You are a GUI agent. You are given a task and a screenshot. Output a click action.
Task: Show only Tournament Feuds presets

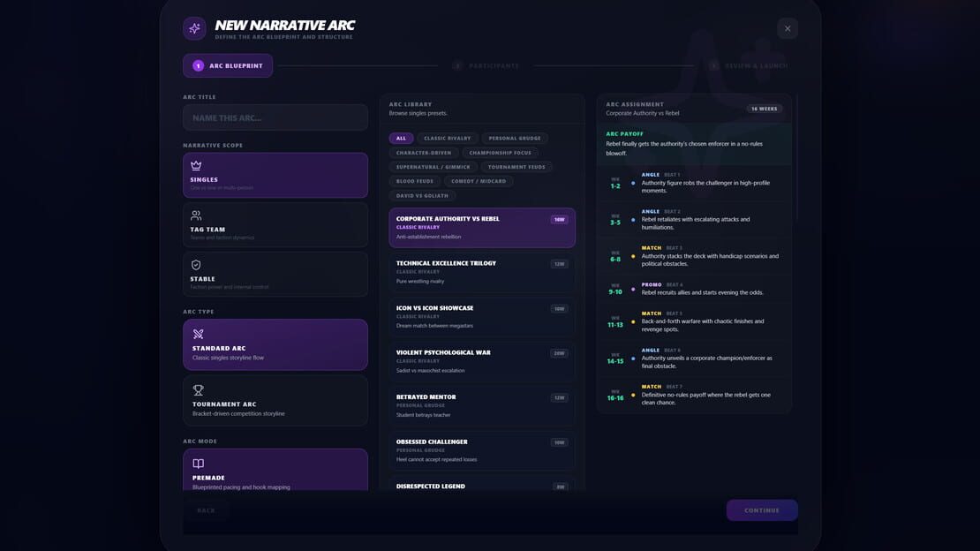point(516,167)
